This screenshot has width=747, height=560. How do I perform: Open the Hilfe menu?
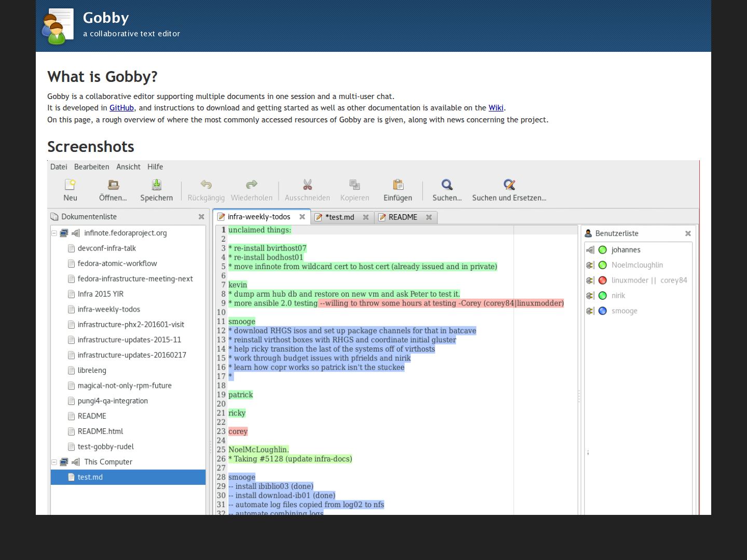(155, 167)
